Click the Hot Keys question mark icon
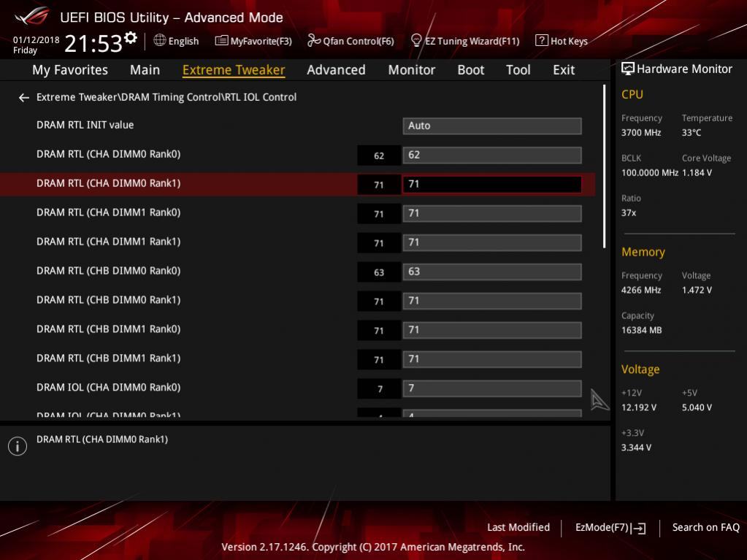Image resolution: width=747 pixels, height=560 pixels. click(541, 40)
